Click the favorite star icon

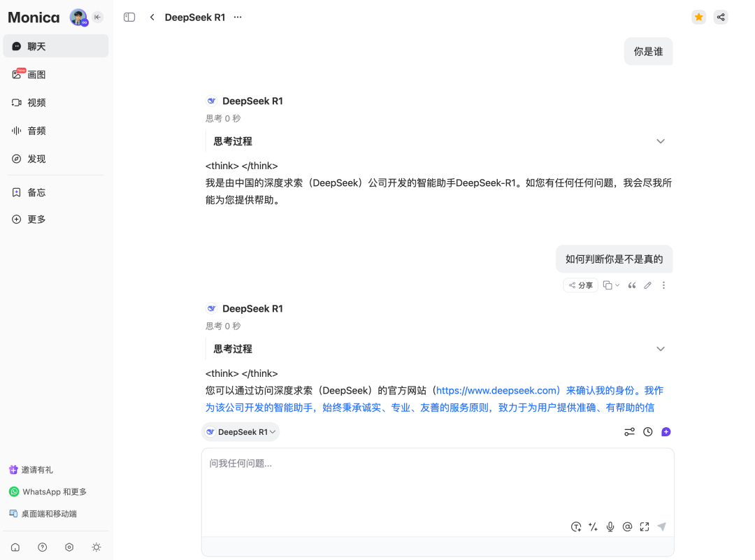[x=698, y=17]
